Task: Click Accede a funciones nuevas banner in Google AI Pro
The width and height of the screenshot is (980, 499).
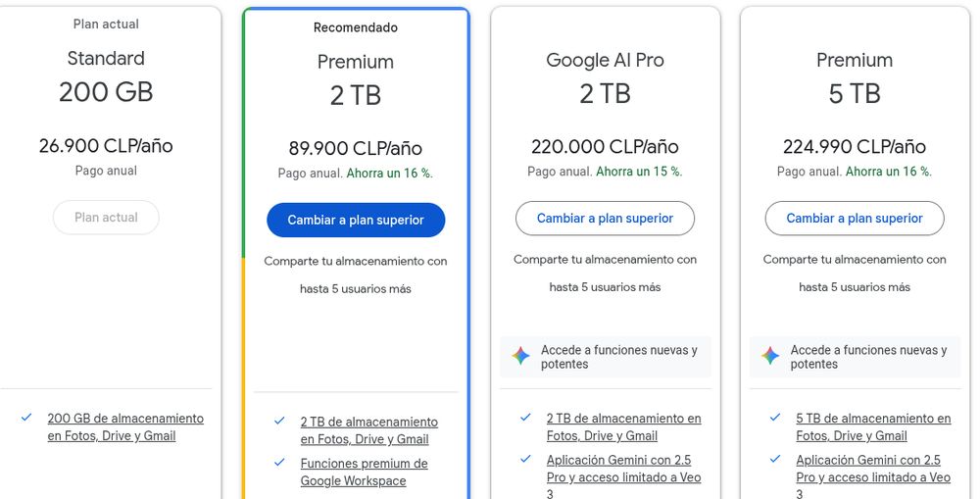Action: tap(618, 357)
